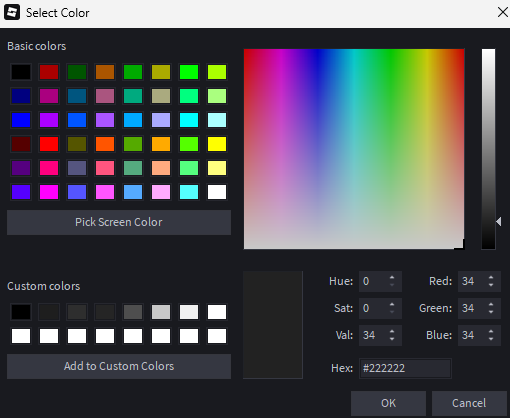Increase the Sat value with up arrow
This screenshot has width=510, height=418.
392,304
